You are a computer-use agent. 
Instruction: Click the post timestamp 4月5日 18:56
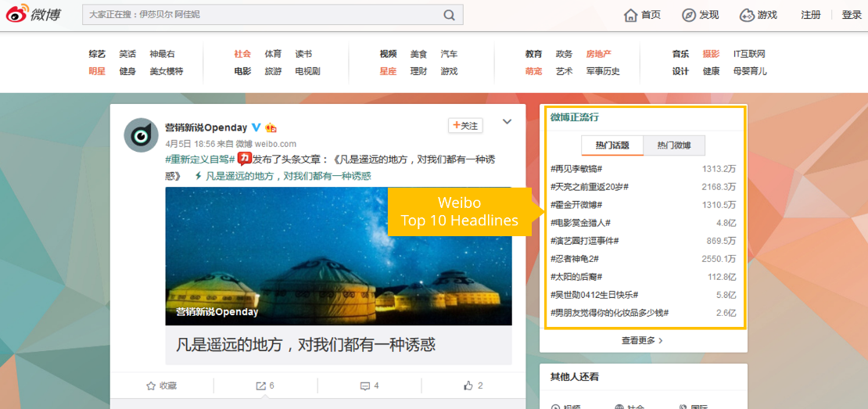click(189, 144)
